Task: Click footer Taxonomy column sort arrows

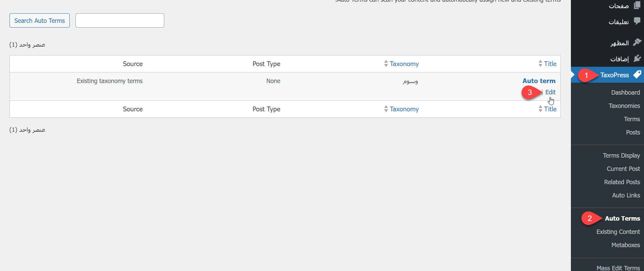Action: pyautogui.click(x=386, y=109)
